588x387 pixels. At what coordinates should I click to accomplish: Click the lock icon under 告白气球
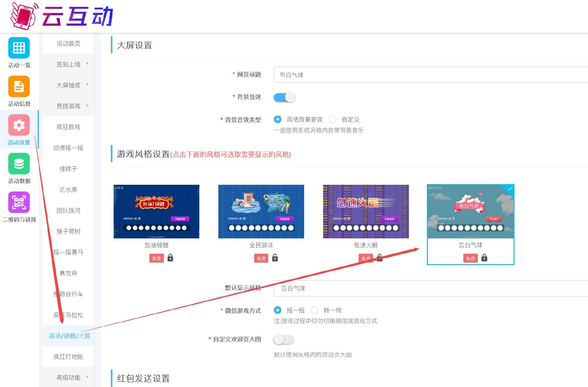[484, 258]
